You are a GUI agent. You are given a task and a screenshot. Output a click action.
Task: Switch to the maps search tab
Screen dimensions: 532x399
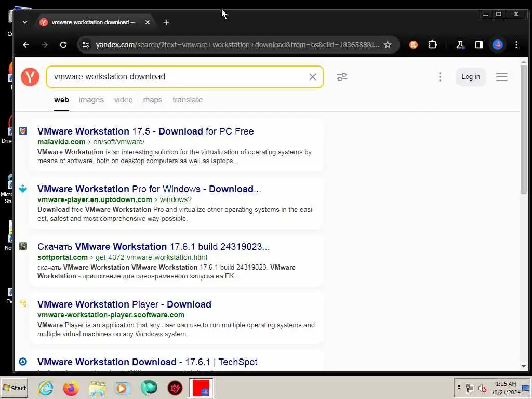(x=153, y=100)
